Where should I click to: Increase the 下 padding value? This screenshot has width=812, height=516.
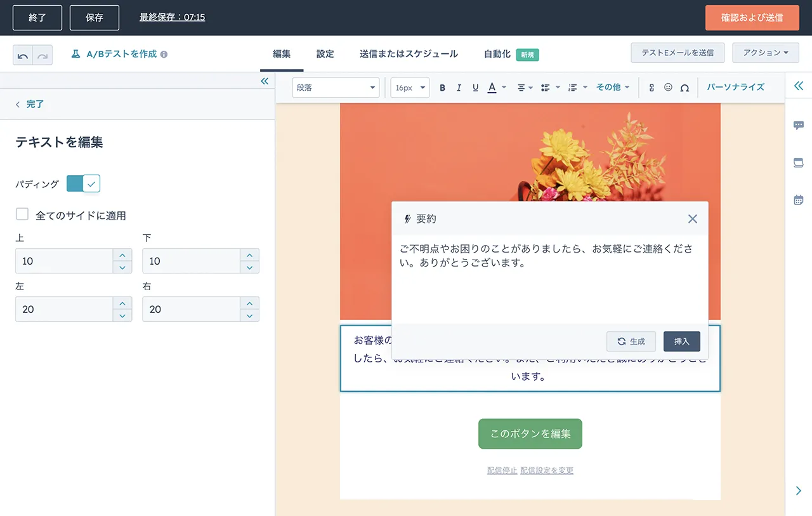click(249, 255)
